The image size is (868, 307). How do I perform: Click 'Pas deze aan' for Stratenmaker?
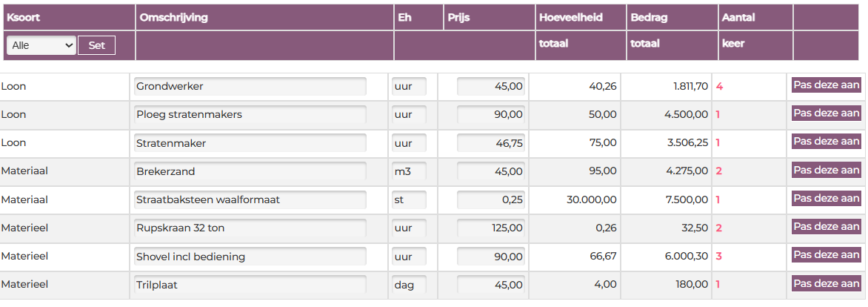point(827,142)
